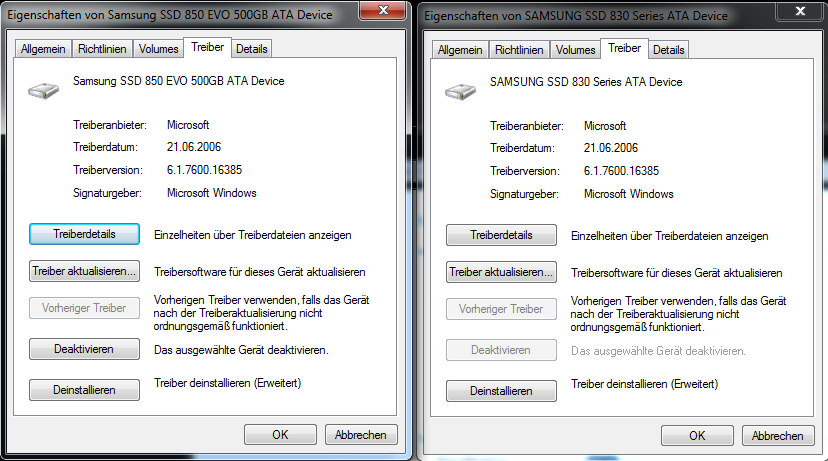This screenshot has width=828, height=461.
Task: Click the Treiberanbieter value Microsoft in the 850 EVO window
Action: (188, 125)
